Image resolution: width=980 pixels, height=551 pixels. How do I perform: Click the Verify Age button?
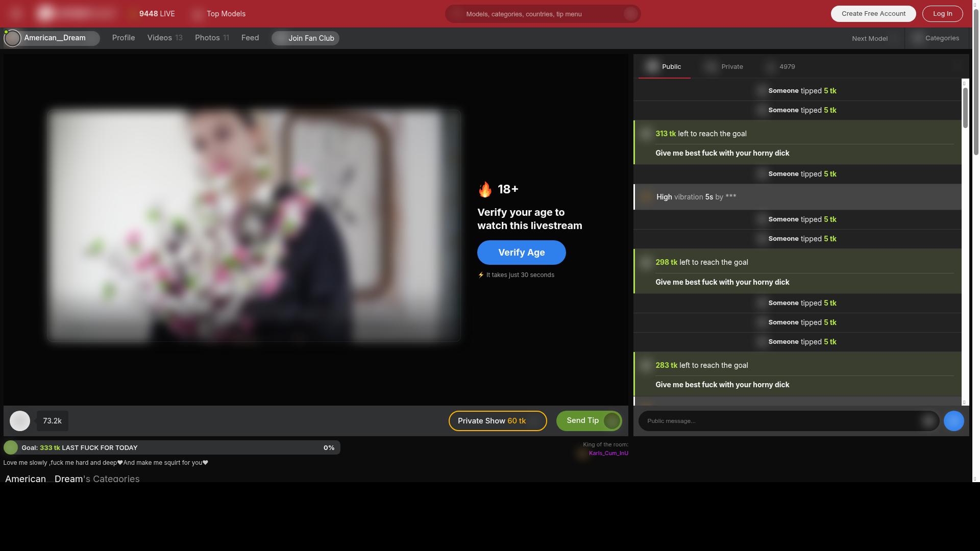(x=521, y=253)
